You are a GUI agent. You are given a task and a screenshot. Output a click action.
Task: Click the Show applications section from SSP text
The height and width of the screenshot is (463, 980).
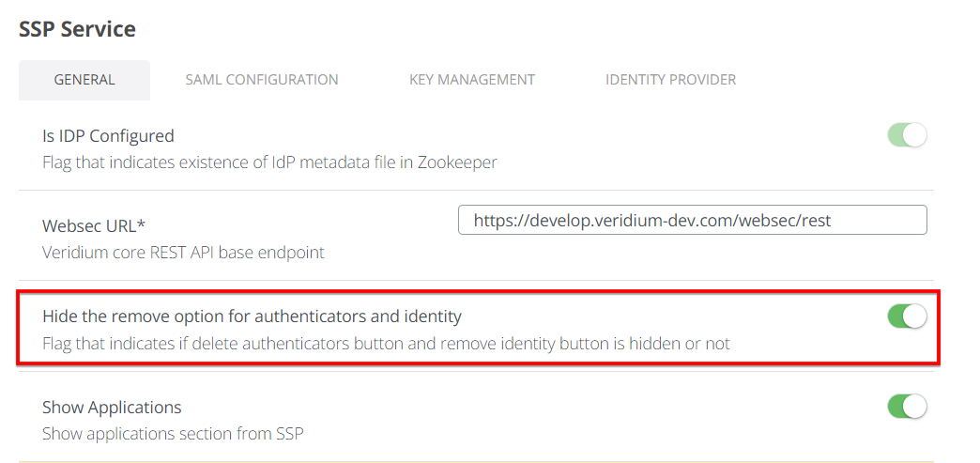(x=173, y=434)
